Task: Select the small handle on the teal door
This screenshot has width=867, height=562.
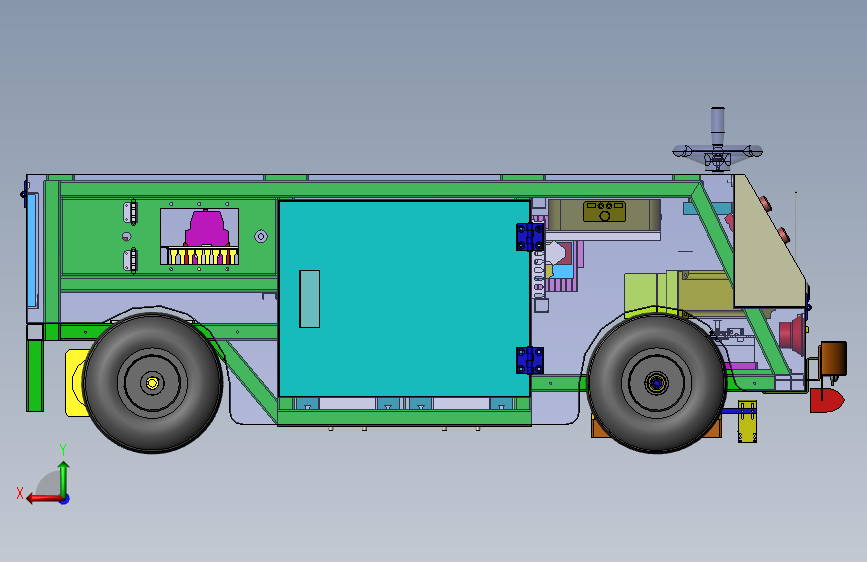Action: click(310, 299)
